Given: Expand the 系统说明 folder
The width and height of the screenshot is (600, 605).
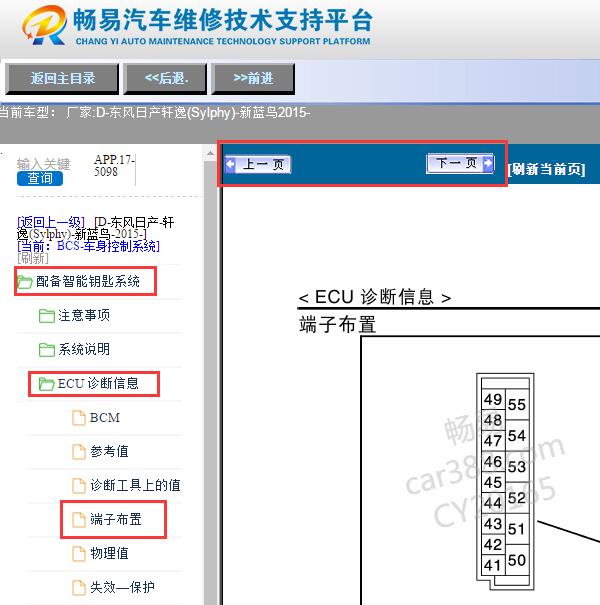Looking at the screenshot, I should coord(84,350).
